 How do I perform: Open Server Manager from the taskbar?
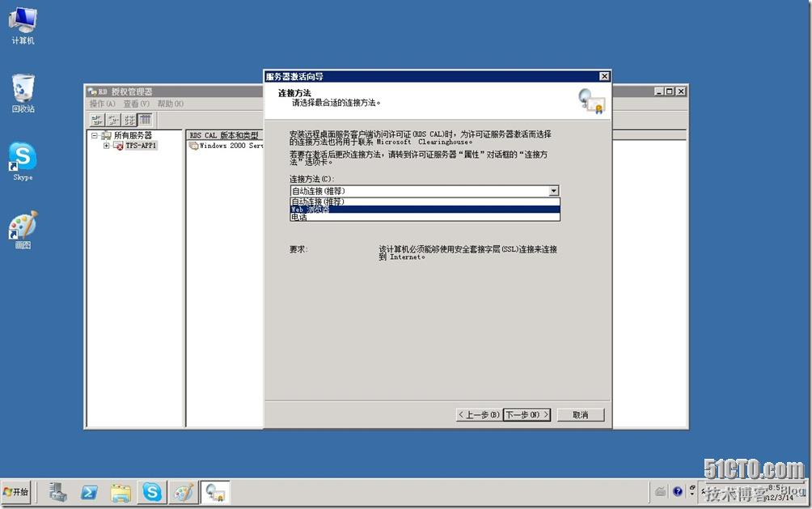coord(57,492)
